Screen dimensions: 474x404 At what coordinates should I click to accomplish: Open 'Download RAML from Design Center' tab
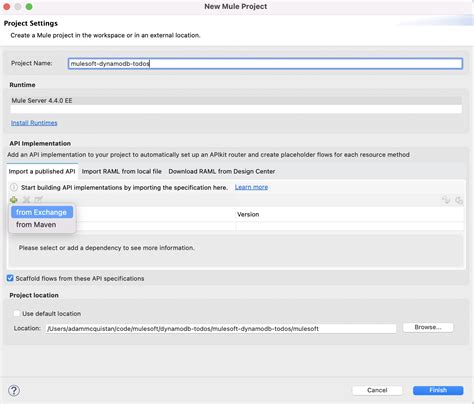(x=222, y=171)
